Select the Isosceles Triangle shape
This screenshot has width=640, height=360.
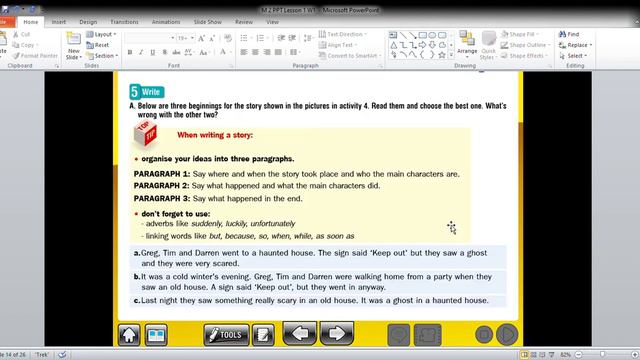point(393,45)
